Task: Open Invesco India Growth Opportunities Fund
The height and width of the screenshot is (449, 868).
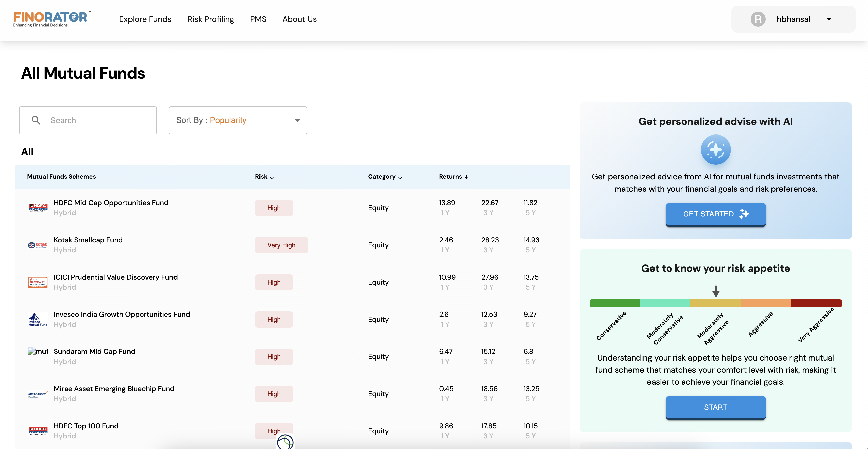Action: 122,314
